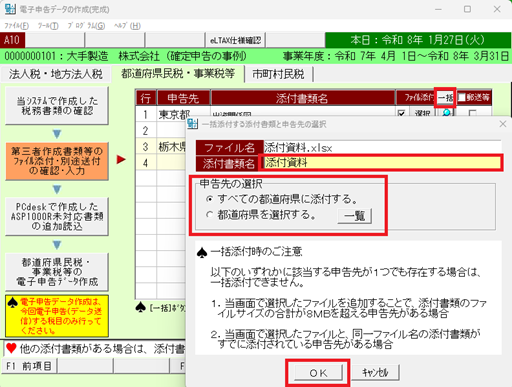Image resolution: width=512 pixels, height=387 pixels.
Task: Click the 添付書類名 column header
Action: (303, 98)
